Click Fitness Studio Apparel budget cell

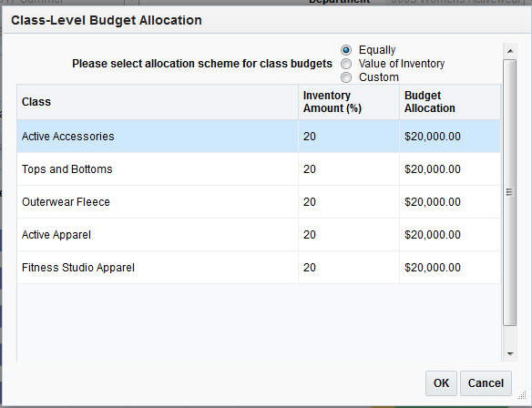450,268
